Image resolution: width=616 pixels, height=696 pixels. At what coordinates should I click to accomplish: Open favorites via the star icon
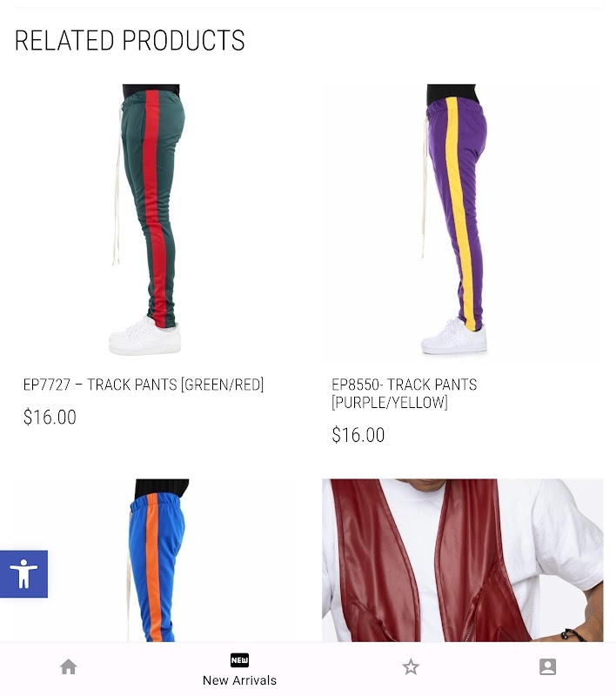pyautogui.click(x=411, y=666)
